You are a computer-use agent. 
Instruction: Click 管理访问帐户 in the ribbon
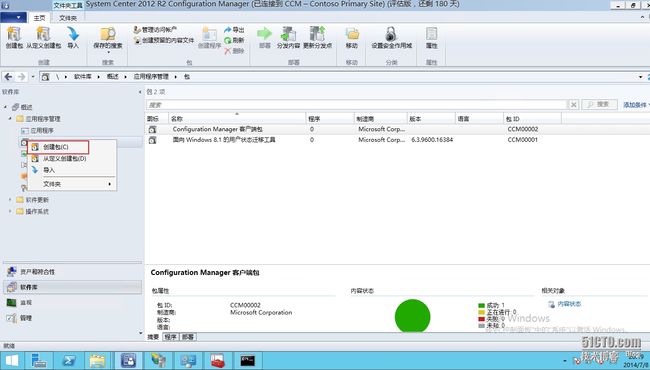click(x=155, y=30)
